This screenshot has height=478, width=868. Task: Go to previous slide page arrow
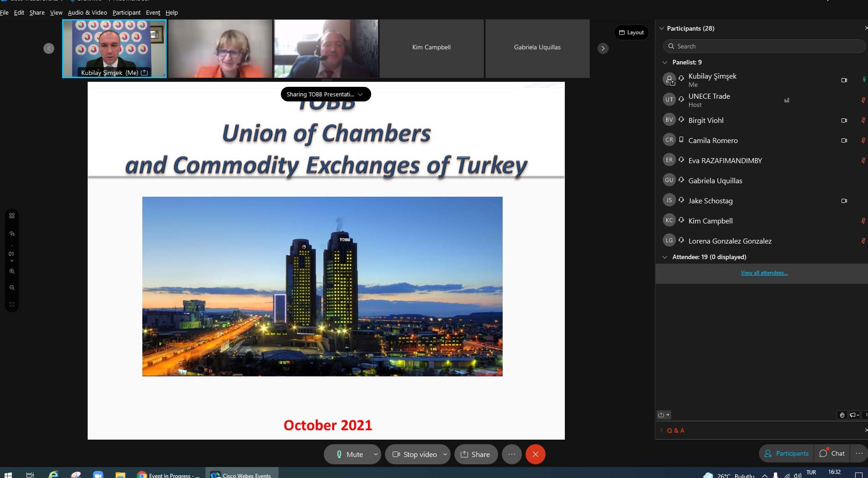[x=12, y=246]
